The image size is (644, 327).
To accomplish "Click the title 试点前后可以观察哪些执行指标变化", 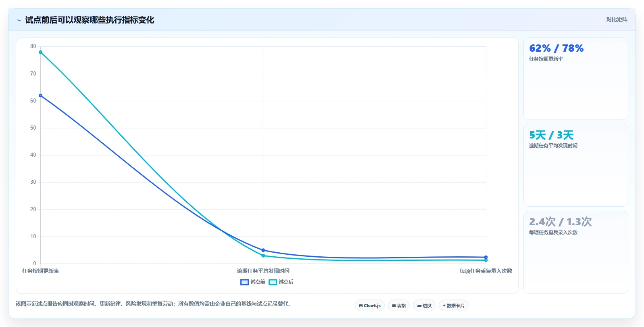I will [x=90, y=20].
